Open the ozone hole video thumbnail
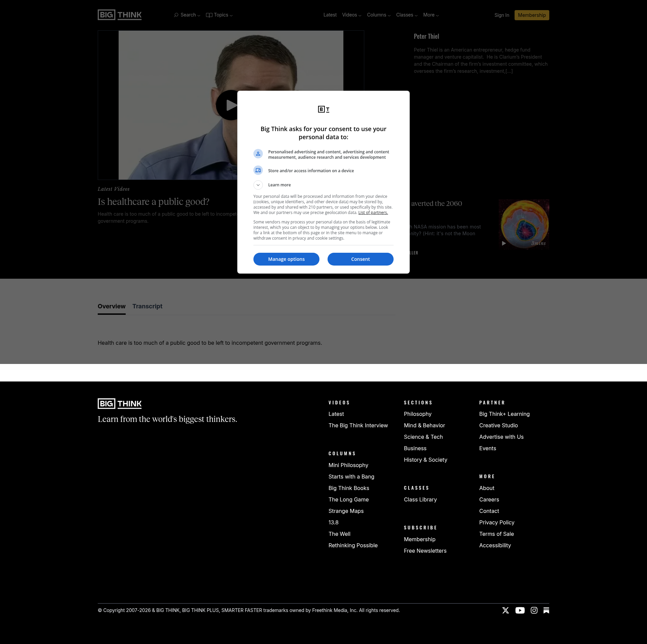Image resolution: width=647 pixels, height=644 pixels. point(524,224)
